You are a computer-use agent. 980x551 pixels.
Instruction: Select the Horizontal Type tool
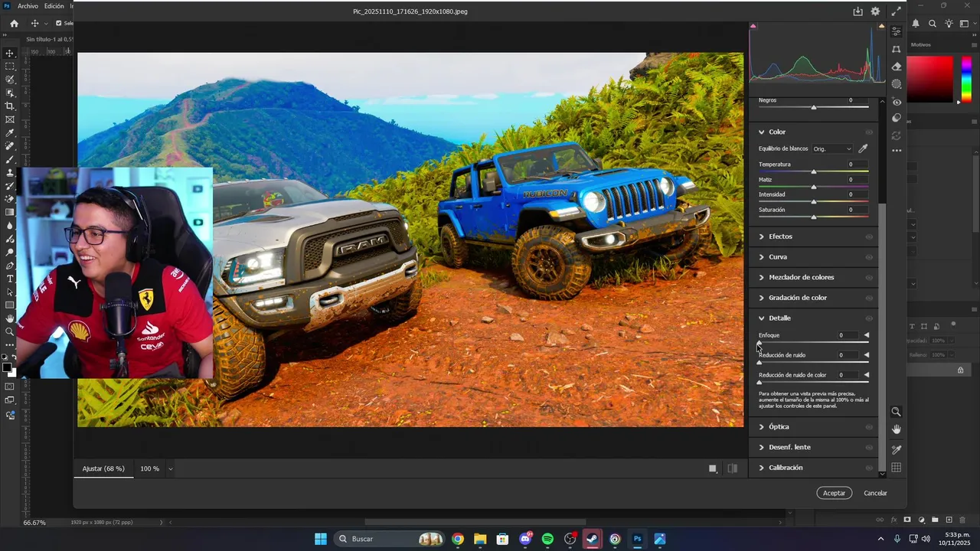pyautogui.click(x=10, y=279)
